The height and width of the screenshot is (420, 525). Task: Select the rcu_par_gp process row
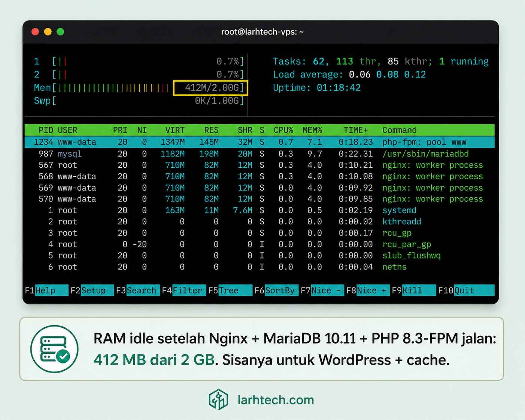point(260,244)
